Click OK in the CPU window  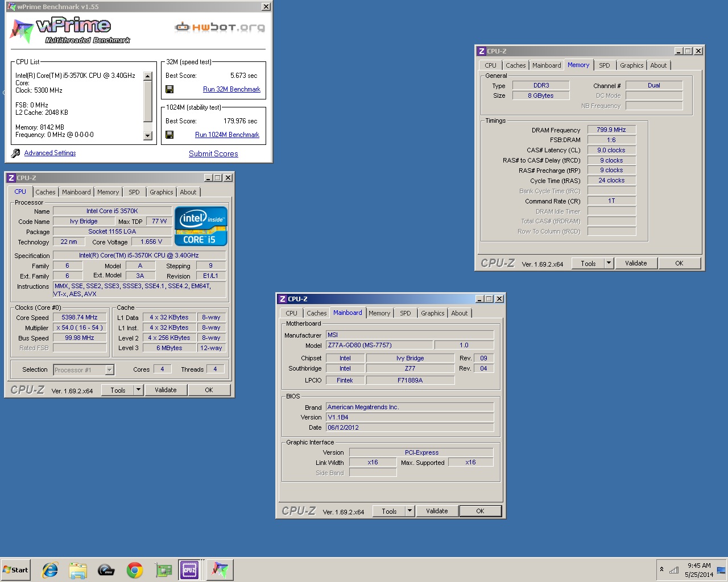tap(209, 390)
